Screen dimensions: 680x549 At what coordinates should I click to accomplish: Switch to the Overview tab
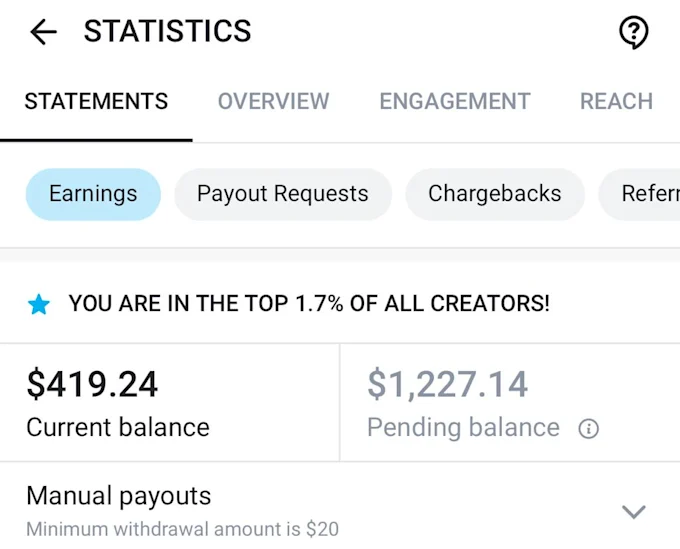click(273, 101)
